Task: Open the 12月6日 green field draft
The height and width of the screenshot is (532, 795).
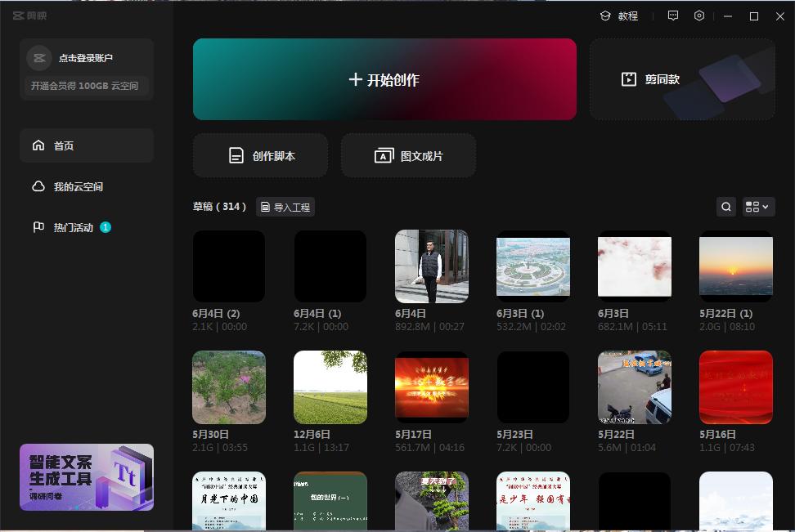Action: (x=330, y=387)
